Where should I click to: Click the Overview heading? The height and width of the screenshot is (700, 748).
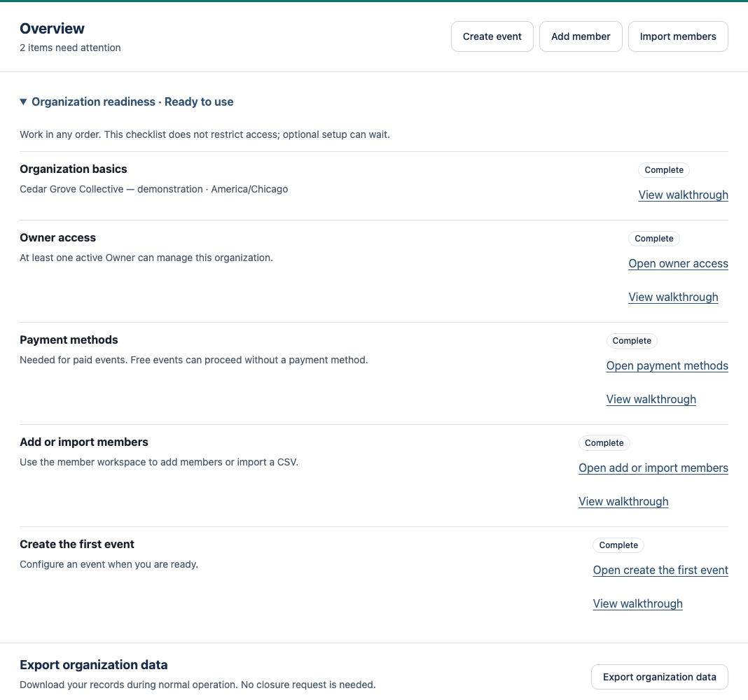coord(52,29)
